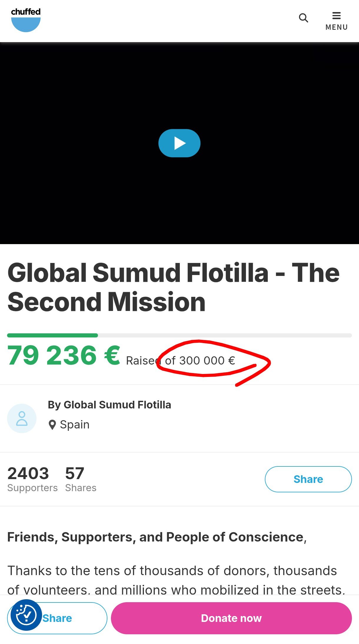Click the 79 236 € raised amount
The height and width of the screenshot is (644, 359).
click(64, 355)
